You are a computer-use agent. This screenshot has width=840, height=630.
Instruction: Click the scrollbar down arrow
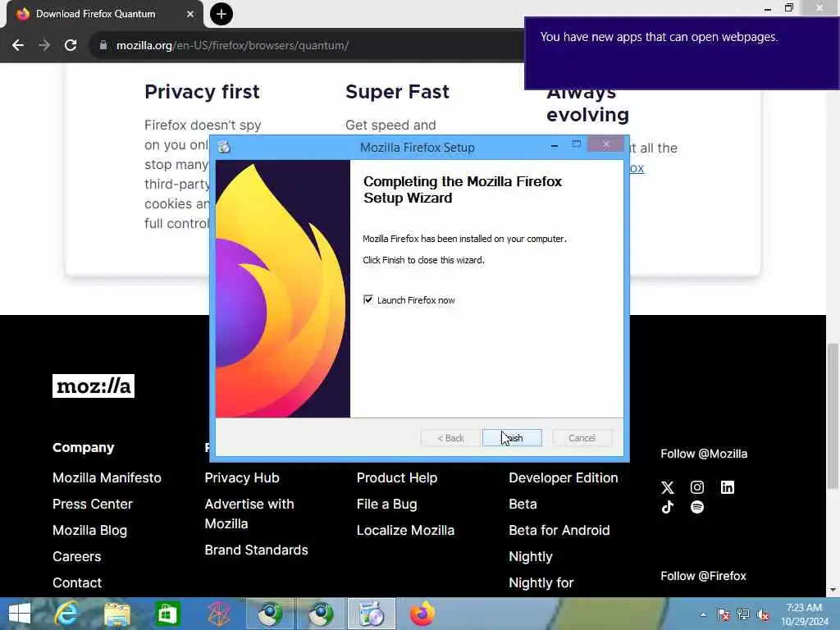(833, 590)
